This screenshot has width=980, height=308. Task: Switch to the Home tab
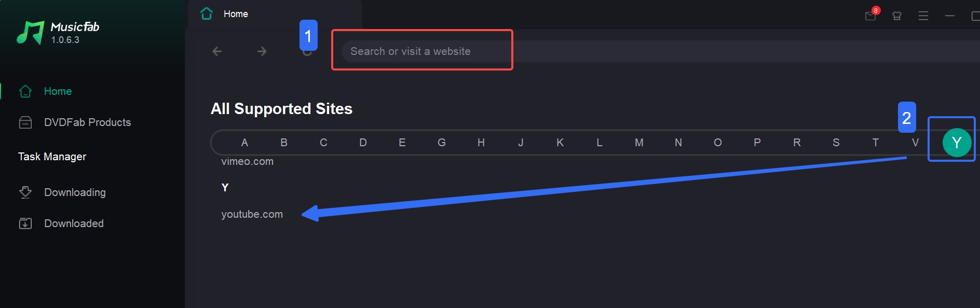point(236,13)
